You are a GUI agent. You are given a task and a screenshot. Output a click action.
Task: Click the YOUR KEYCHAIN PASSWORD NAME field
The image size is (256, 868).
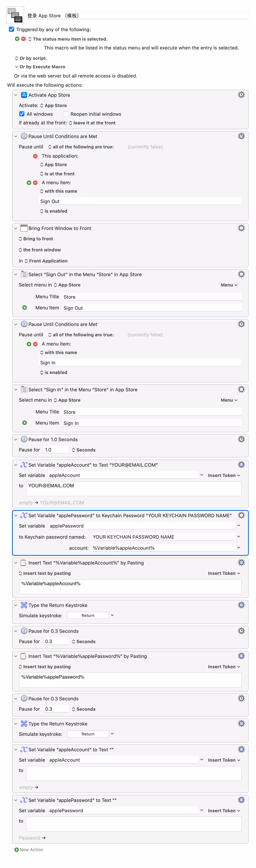click(163, 537)
